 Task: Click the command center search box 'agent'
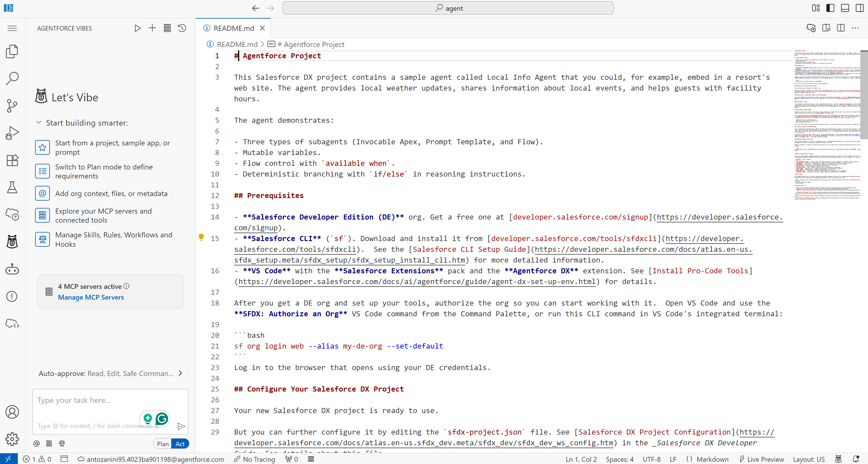pyautogui.click(x=448, y=8)
